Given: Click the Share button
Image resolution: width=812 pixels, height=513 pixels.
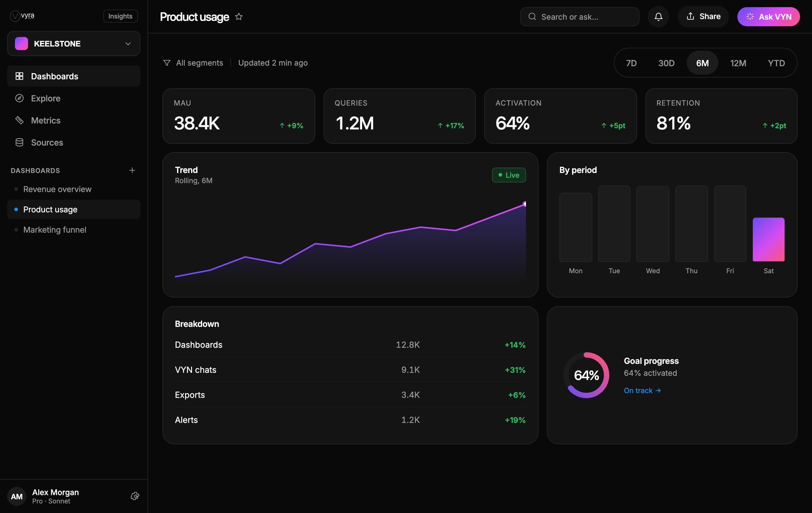Looking at the screenshot, I should tap(703, 16).
